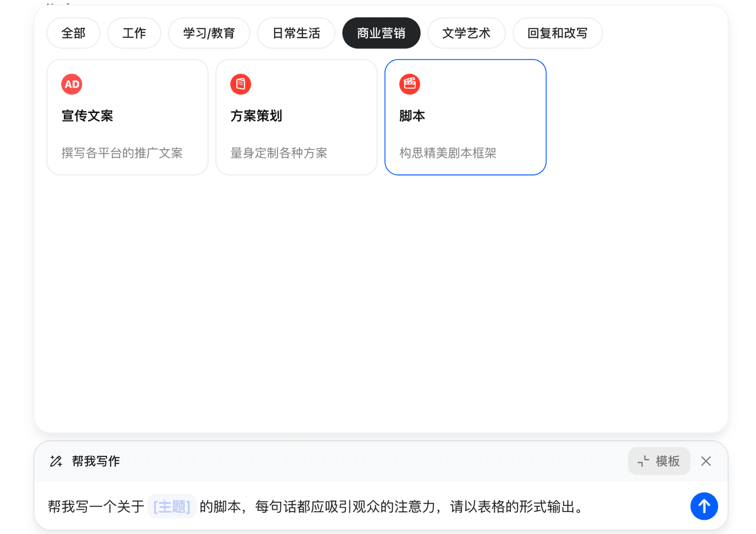Open the 学习/教育 category tab
756x534 pixels.
(209, 33)
